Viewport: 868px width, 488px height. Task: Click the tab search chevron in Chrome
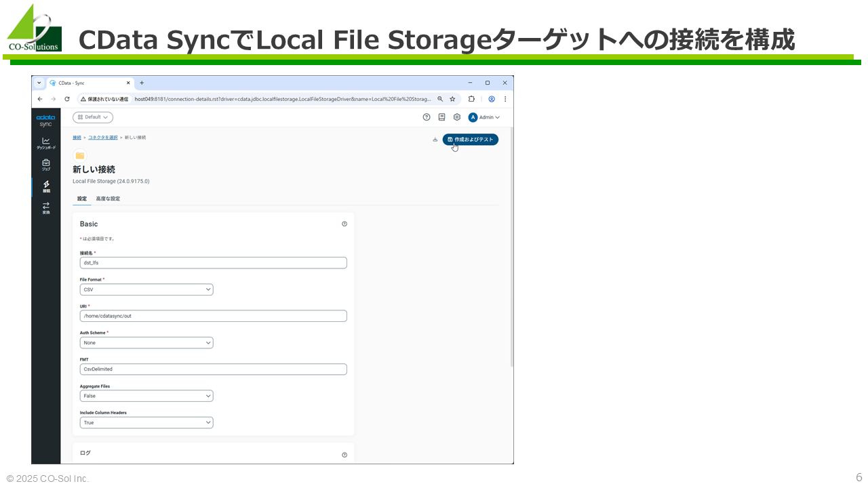pyautogui.click(x=39, y=83)
